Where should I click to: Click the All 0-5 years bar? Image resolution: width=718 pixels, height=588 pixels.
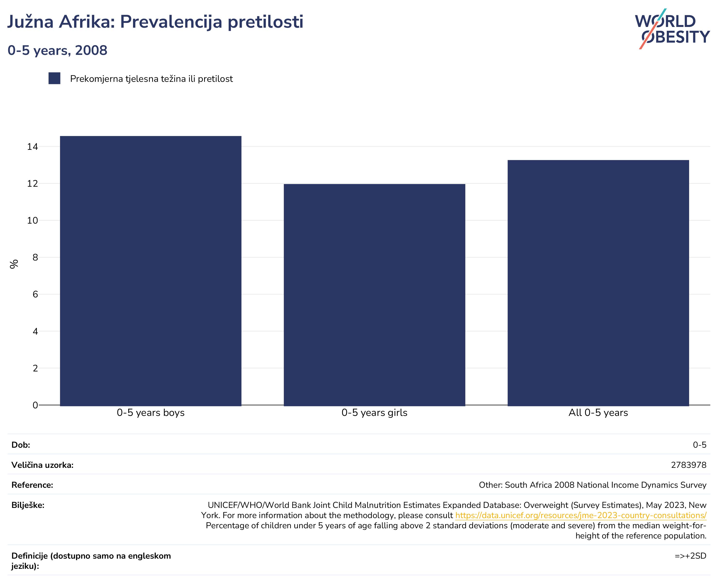click(598, 283)
